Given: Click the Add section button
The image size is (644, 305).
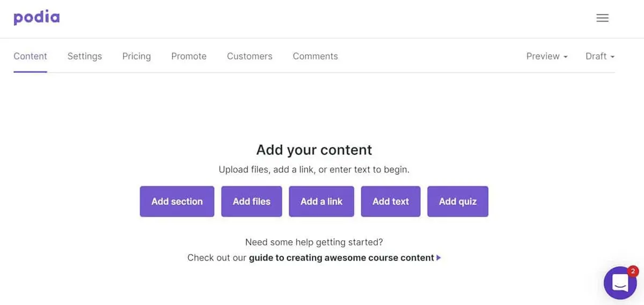Looking at the screenshot, I should [x=177, y=202].
